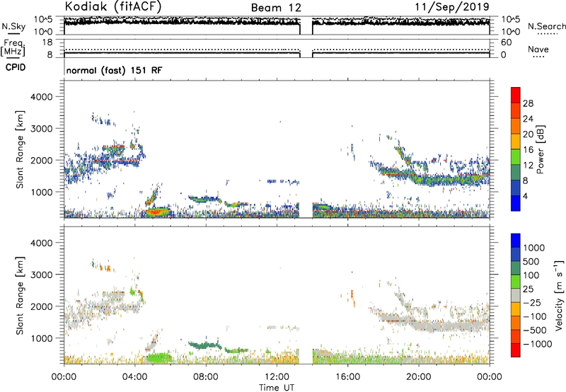Click the 'Time UT' axis title
566x392 pixels.
click(277, 388)
